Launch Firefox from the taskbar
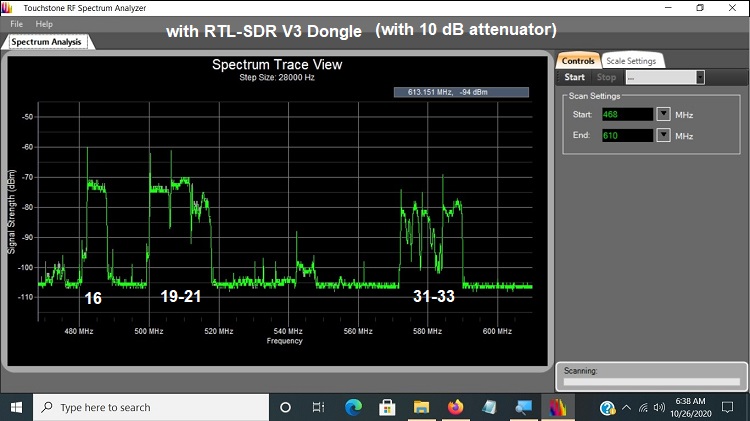The width and height of the screenshot is (750, 421). [x=456, y=407]
